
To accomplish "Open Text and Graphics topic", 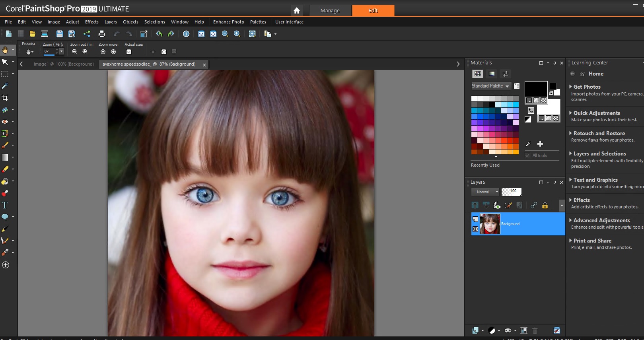I will pos(595,180).
